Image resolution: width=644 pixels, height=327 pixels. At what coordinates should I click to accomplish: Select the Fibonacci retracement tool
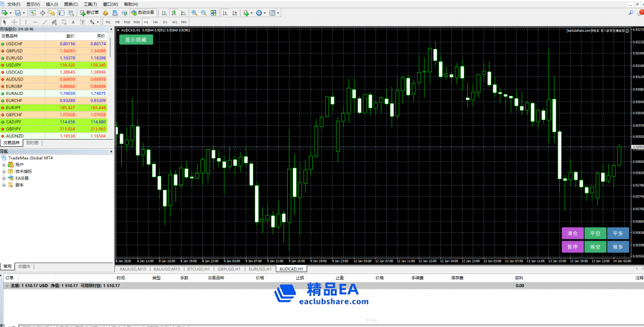[x=64, y=21]
